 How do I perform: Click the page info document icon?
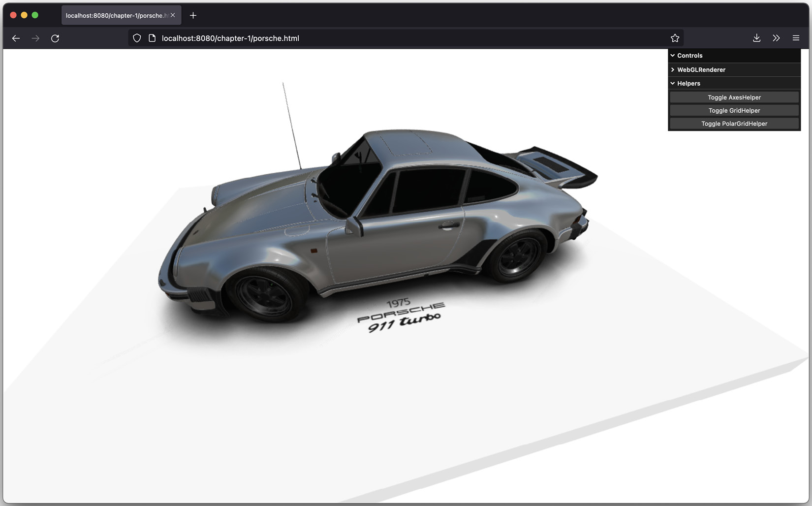pyautogui.click(x=152, y=38)
